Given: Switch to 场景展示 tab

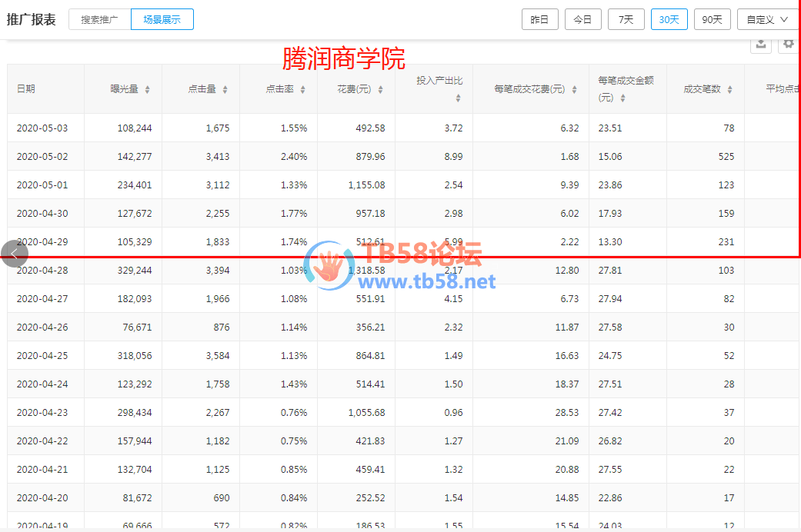Looking at the screenshot, I should tap(162, 19).
